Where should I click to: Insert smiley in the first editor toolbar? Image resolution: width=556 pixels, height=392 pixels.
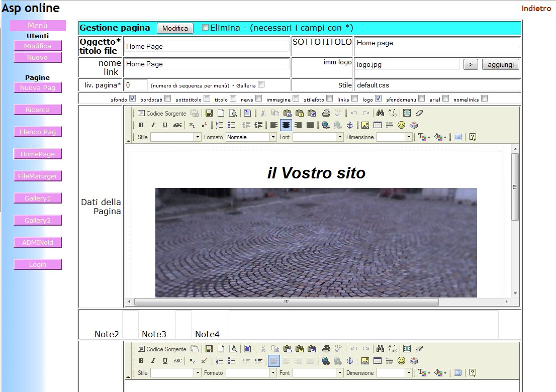point(401,125)
